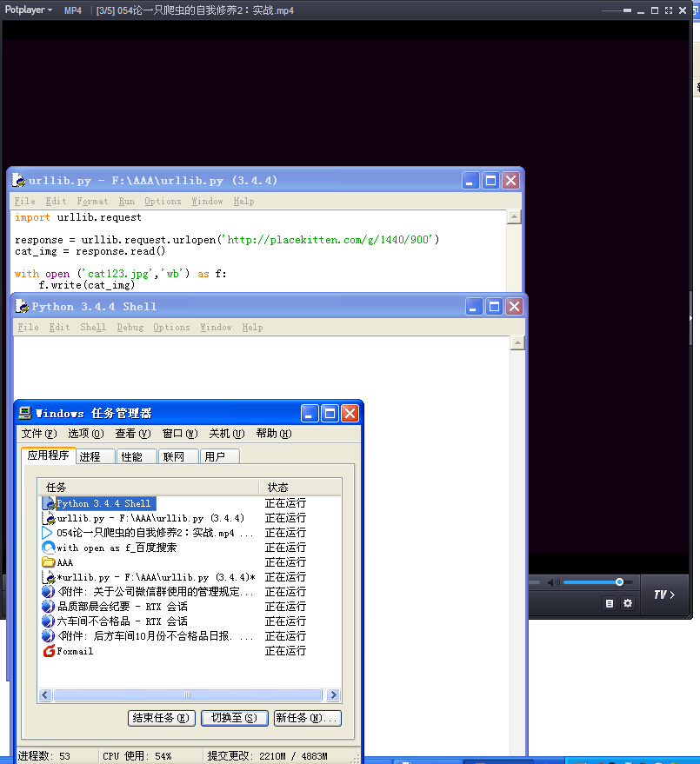This screenshot has height=764, width=700.
Task: Open the Run menu in urllib.py editor
Action: tap(126, 201)
